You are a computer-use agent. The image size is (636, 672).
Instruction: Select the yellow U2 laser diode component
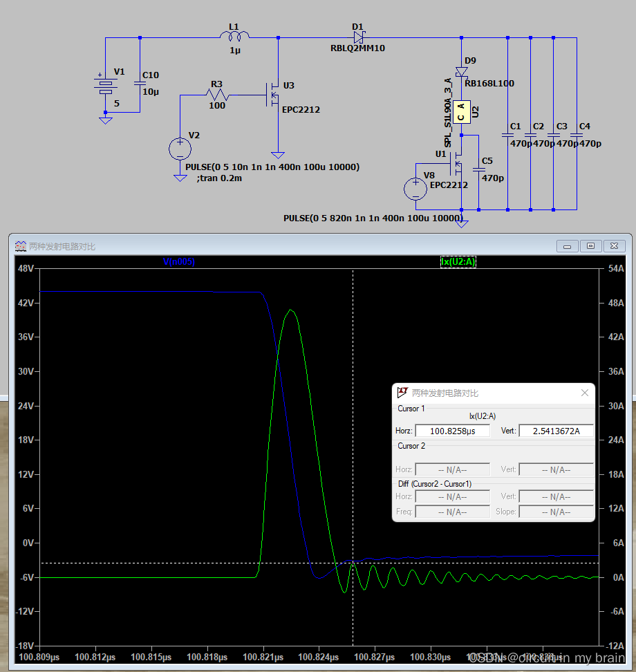point(462,112)
